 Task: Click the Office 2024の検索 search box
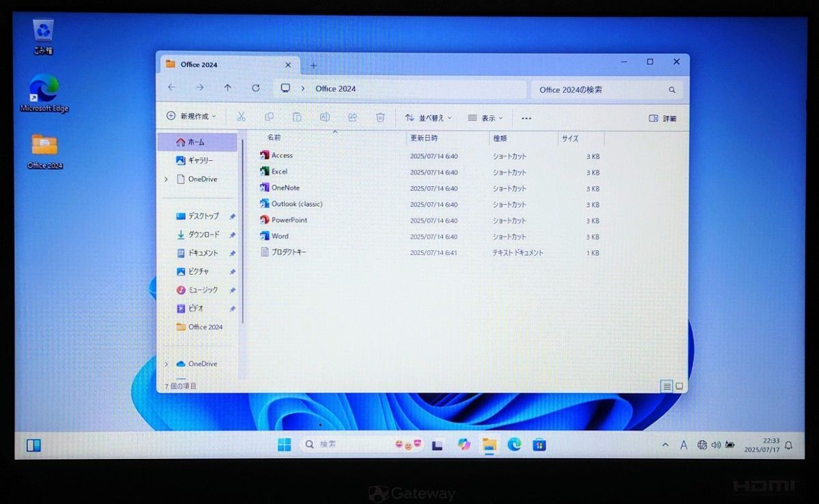(x=601, y=89)
